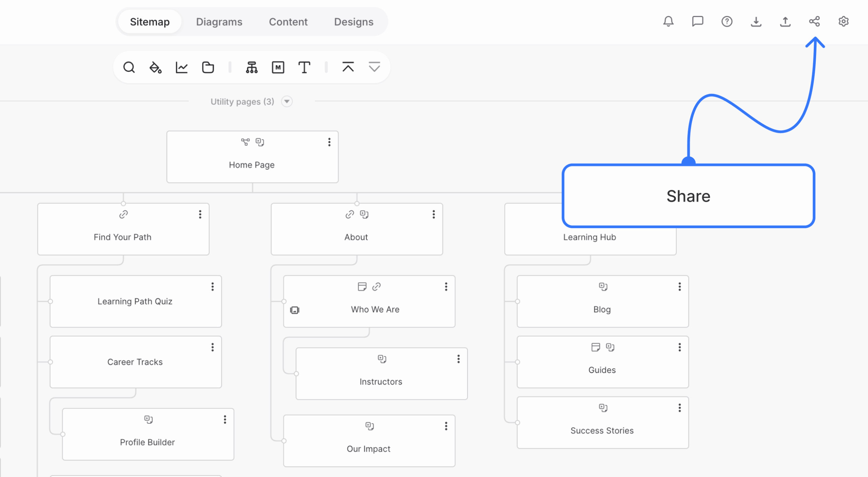Select the search magnifier tool

click(129, 67)
